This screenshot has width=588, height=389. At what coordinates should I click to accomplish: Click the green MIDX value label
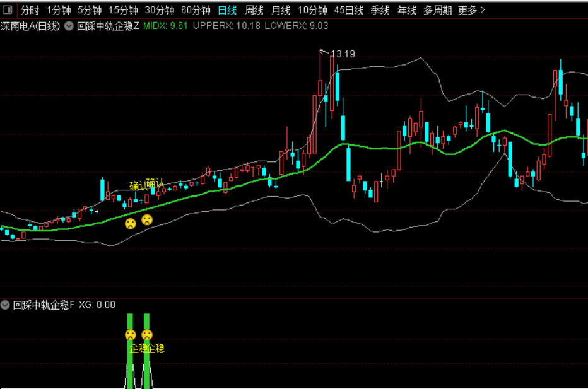[x=165, y=26]
